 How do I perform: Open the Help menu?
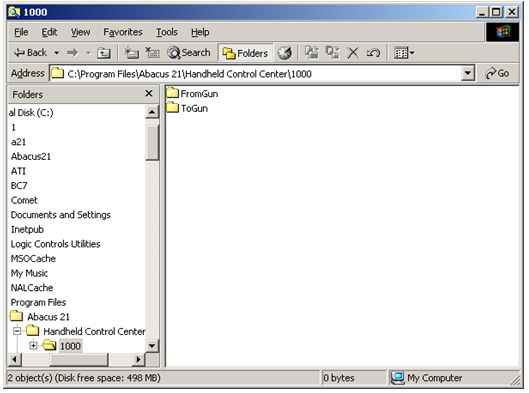point(200,32)
